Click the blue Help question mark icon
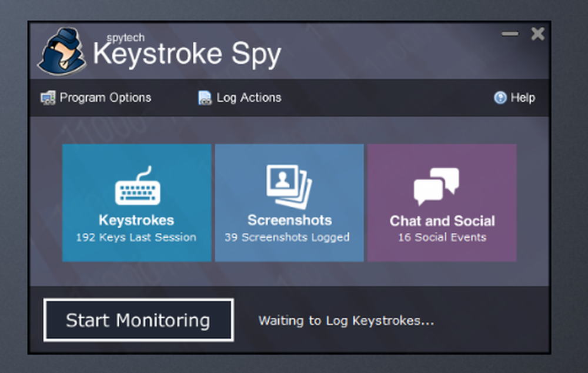 500,98
